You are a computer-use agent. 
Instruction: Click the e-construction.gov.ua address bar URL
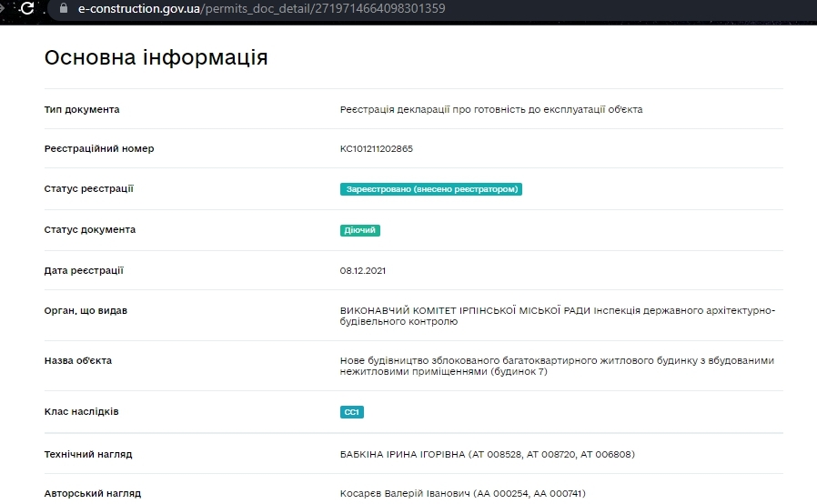pyautogui.click(x=261, y=8)
